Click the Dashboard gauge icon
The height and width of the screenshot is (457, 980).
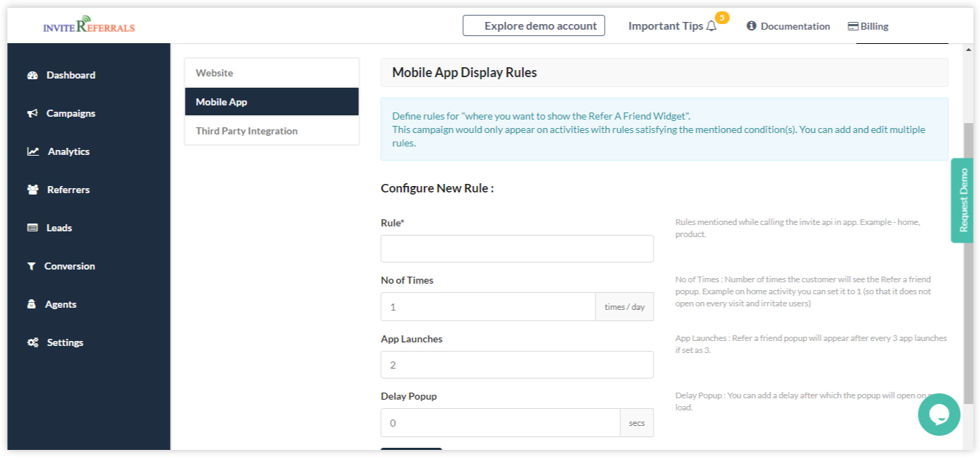click(x=33, y=75)
